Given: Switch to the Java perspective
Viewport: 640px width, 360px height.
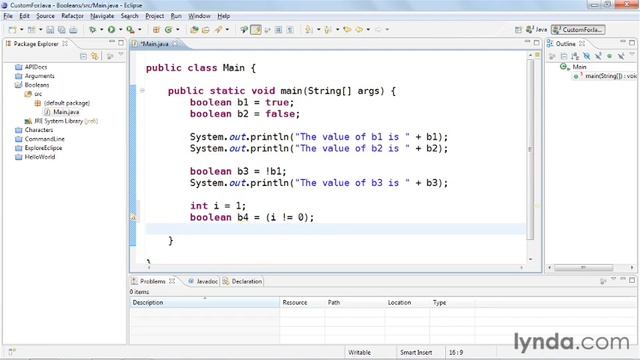Looking at the screenshot, I should click(536, 29).
